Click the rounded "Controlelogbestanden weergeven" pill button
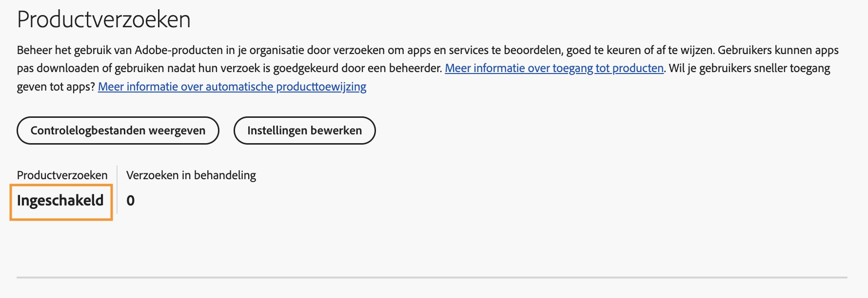The width and height of the screenshot is (868, 298). pyautogui.click(x=118, y=130)
